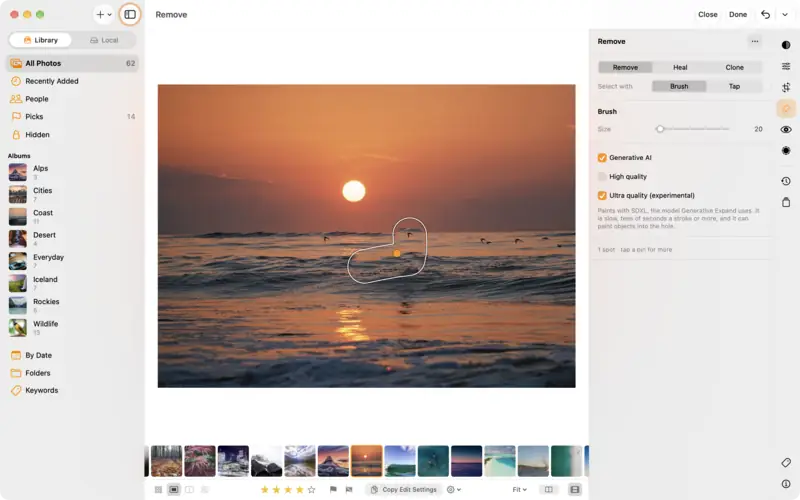Open the radial mask circle tool
The width and height of the screenshot is (800, 500).
pyautogui.click(x=786, y=151)
